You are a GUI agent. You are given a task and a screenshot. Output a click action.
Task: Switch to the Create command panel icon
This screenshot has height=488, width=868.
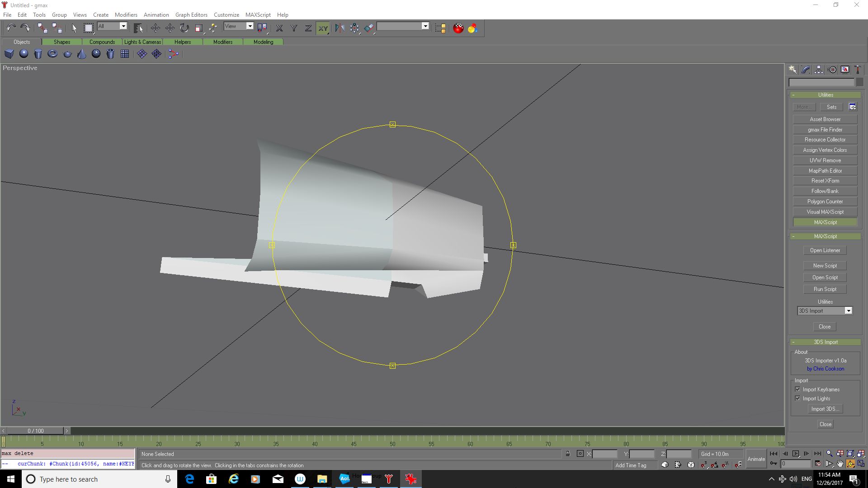click(793, 69)
